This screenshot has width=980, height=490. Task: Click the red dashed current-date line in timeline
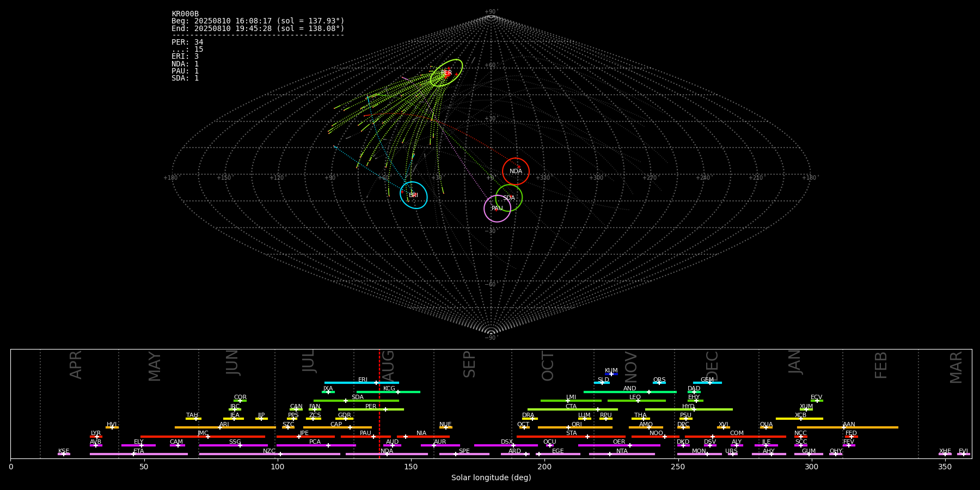click(x=379, y=403)
